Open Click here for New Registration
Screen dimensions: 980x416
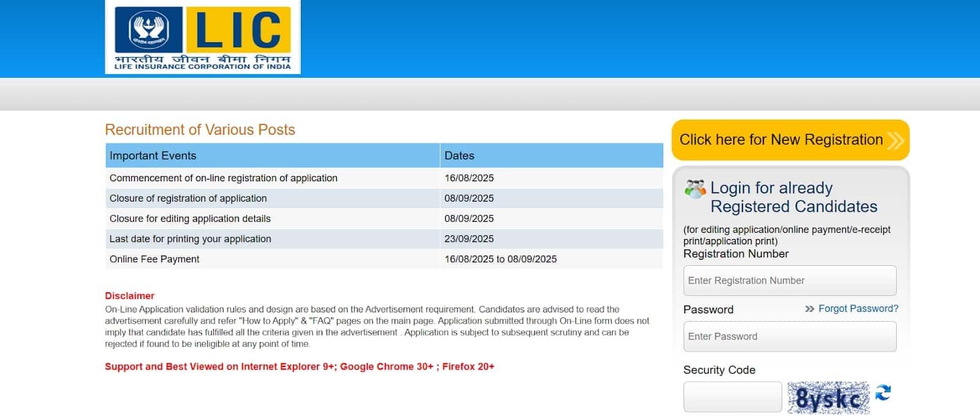point(781,140)
